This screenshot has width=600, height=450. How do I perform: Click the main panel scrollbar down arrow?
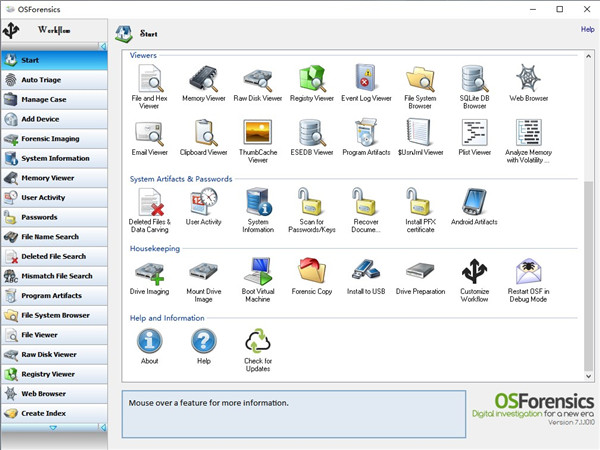point(588,376)
